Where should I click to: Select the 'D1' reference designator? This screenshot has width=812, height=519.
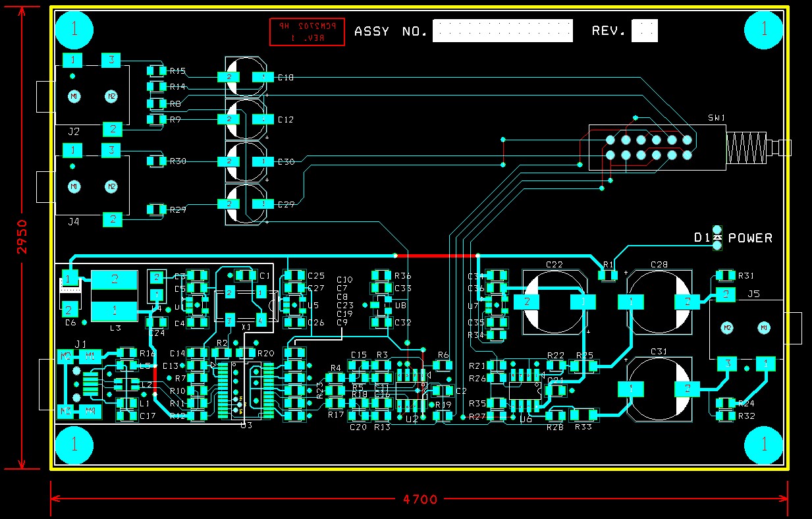coord(701,238)
